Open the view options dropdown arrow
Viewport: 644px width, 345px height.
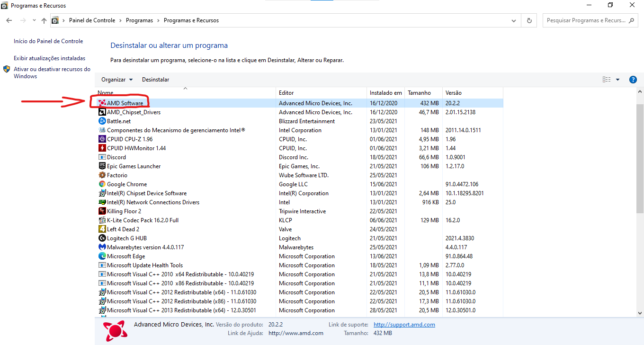(617, 80)
